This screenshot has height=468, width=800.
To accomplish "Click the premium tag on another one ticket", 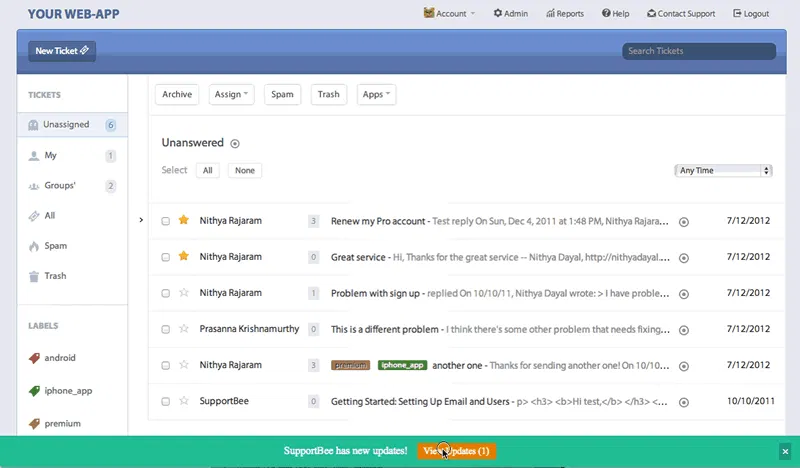I will [x=351, y=365].
